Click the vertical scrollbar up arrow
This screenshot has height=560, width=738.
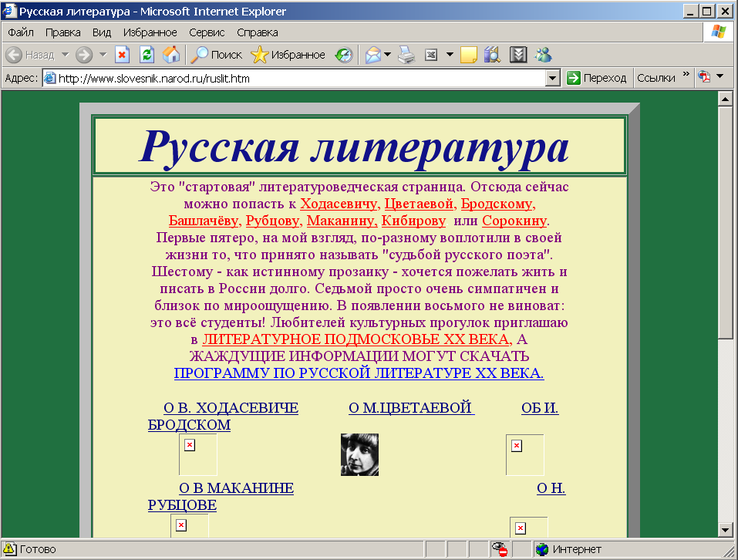click(x=726, y=99)
